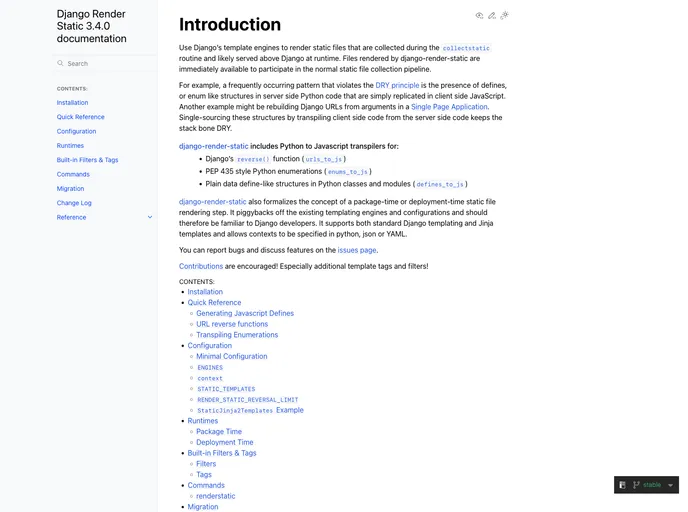Image resolution: width=688 pixels, height=512 pixels.
Task: Click the Django Render Static documentation title
Action: point(92,26)
